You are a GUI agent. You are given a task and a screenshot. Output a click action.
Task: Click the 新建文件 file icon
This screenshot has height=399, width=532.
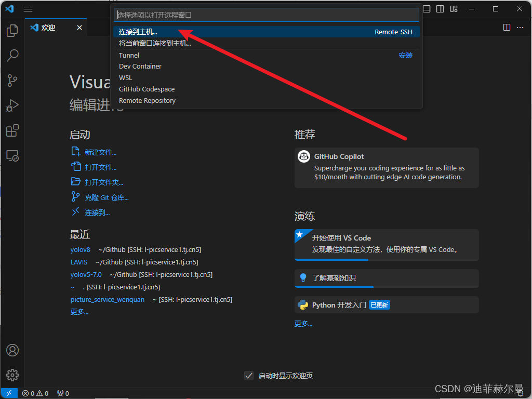(76, 151)
